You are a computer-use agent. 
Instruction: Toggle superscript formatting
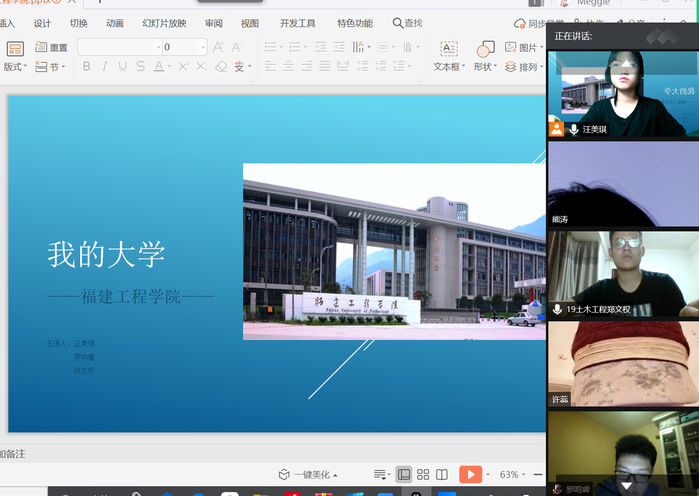click(x=183, y=66)
